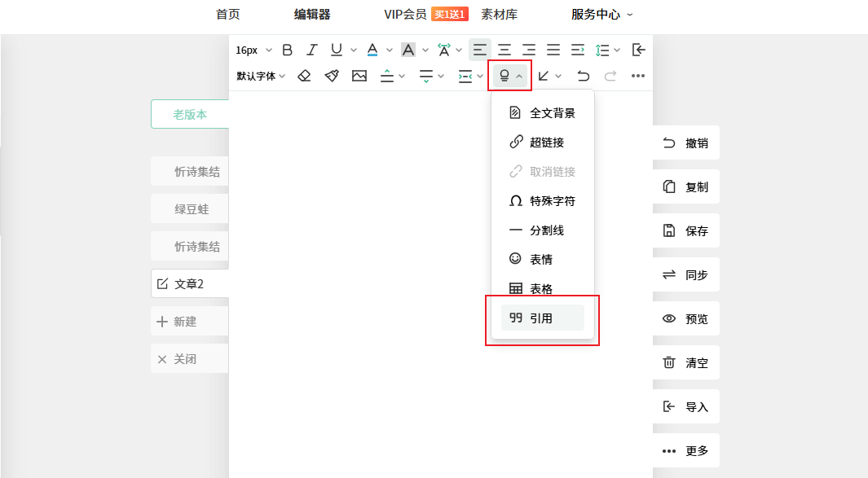Image resolution: width=868 pixels, height=478 pixels.
Task: Click the toolbar import article icon
Action: click(638, 50)
